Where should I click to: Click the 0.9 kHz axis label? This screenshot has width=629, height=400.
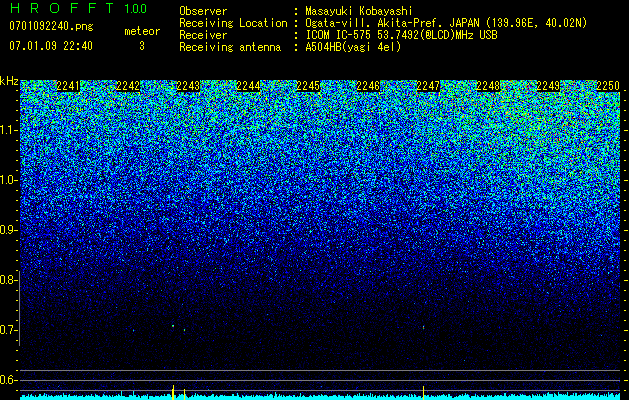8,230
